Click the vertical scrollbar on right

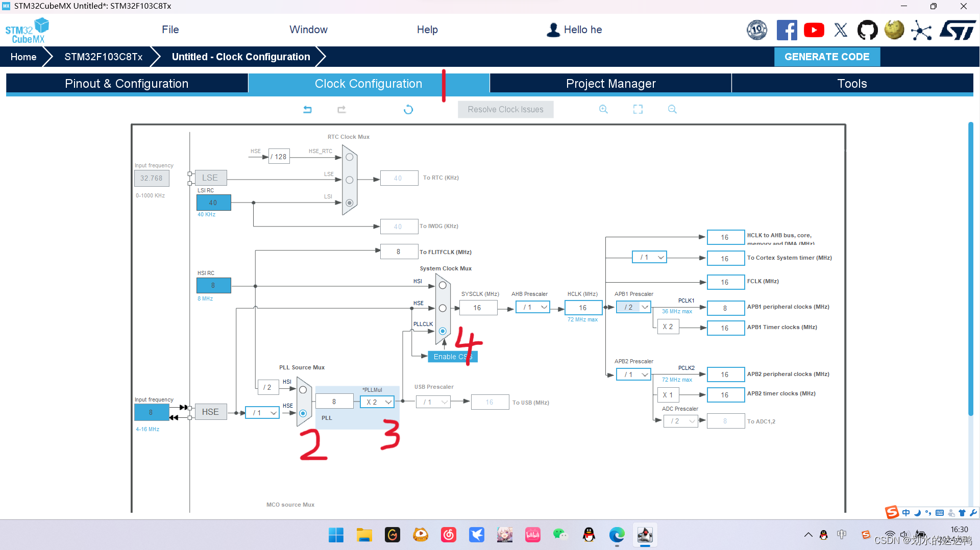(x=970, y=269)
